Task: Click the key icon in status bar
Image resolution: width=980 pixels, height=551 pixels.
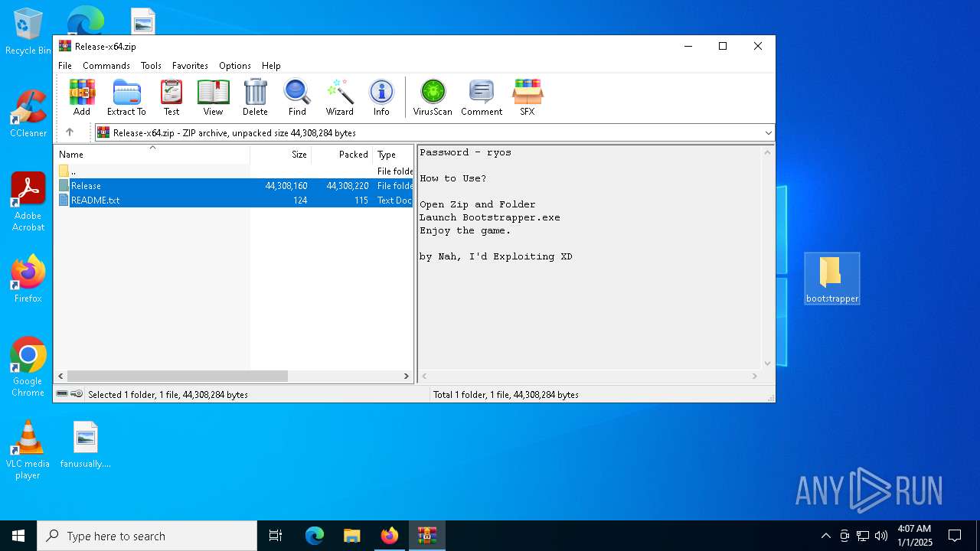Action: coord(77,394)
